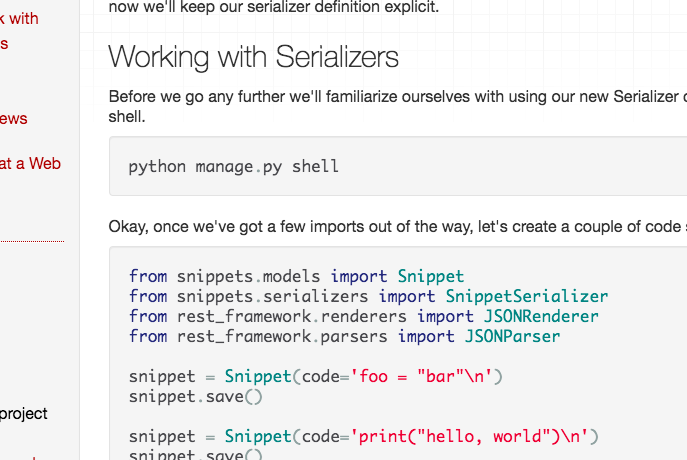Click the 'Working with Serializers' heading
This screenshot has height=460, width=687.
click(x=253, y=58)
